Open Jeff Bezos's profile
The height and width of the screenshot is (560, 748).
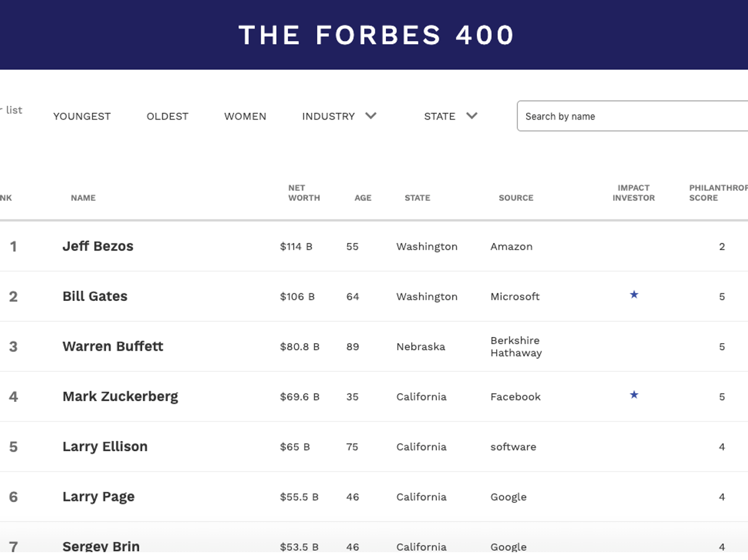tap(97, 246)
